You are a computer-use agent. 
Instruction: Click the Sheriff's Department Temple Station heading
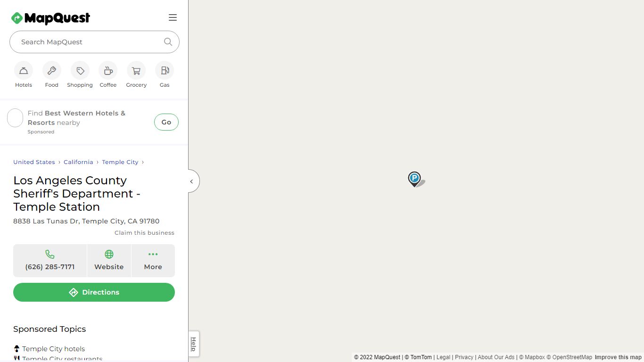77,194
